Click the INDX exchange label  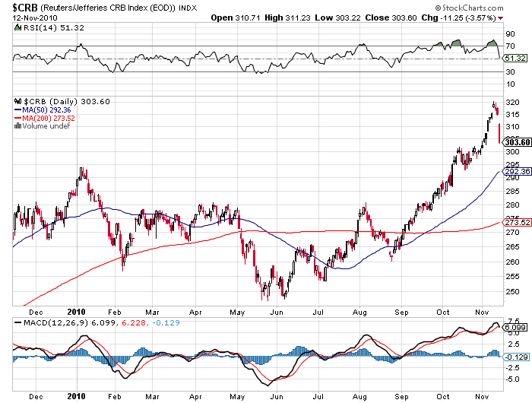point(188,8)
